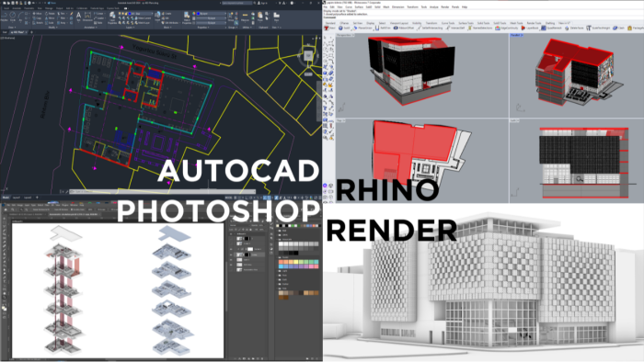
Task: Select the Text tool in Annotation panel
Action: 78,17
